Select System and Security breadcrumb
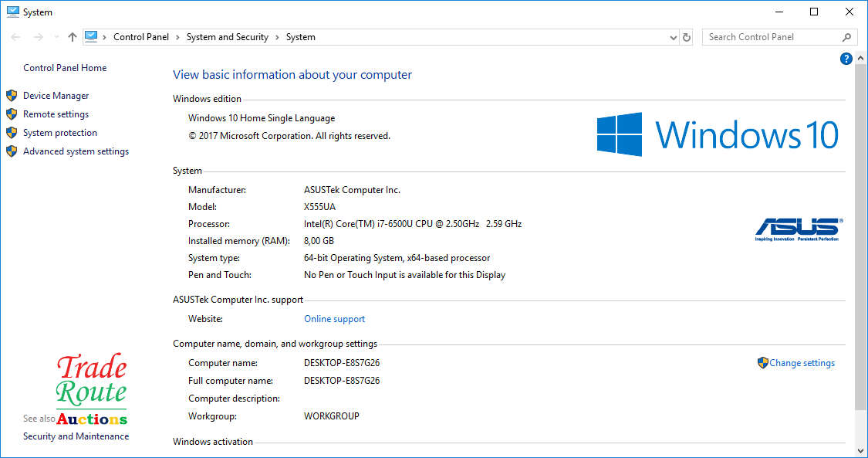The width and height of the screenshot is (868, 458). coord(227,37)
